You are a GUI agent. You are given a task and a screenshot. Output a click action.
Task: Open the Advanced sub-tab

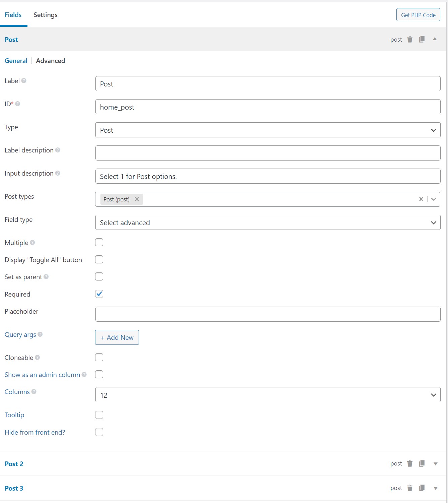pos(51,61)
